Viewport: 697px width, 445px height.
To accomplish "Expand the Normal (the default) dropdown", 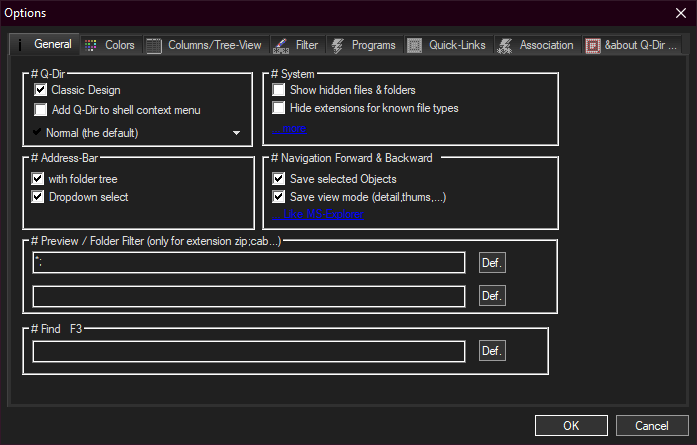I will click(x=236, y=132).
